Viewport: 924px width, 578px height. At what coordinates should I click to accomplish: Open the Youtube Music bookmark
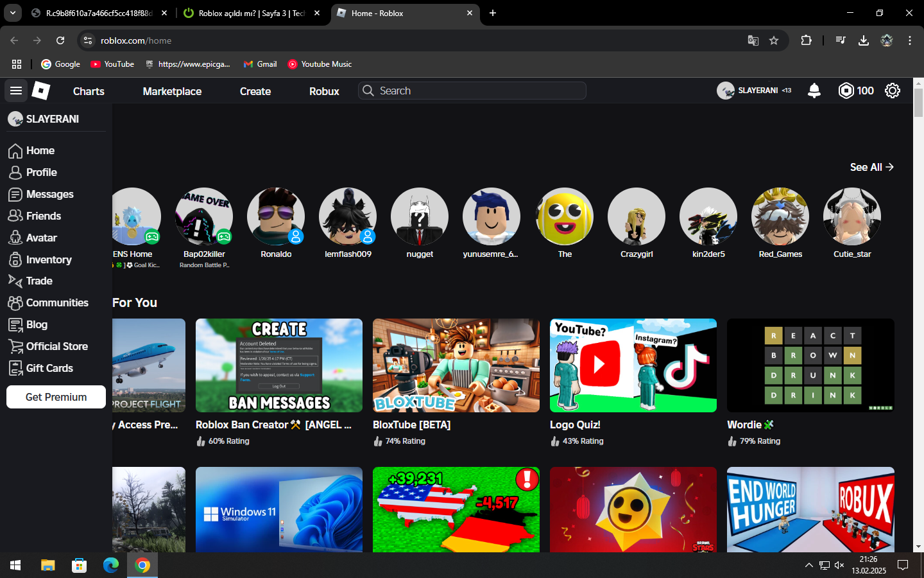click(x=320, y=64)
